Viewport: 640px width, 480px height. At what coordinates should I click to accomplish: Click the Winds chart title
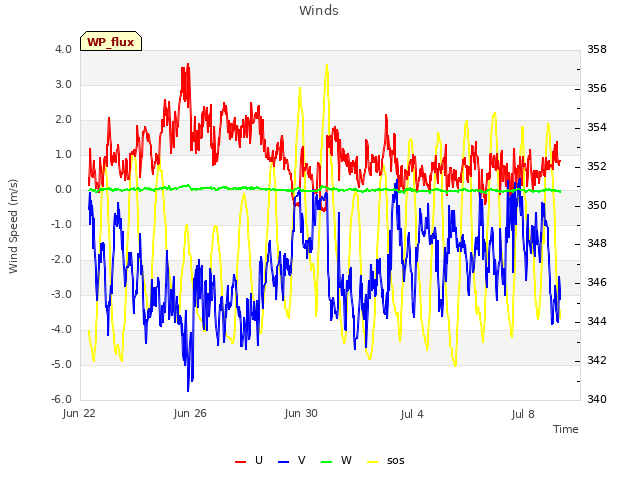coord(319,10)
